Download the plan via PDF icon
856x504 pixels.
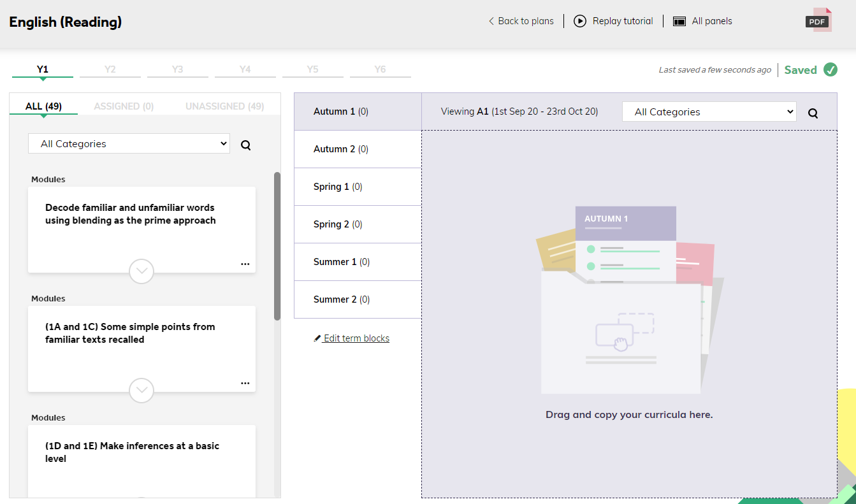pyautogui.click(x=818, y=20)
